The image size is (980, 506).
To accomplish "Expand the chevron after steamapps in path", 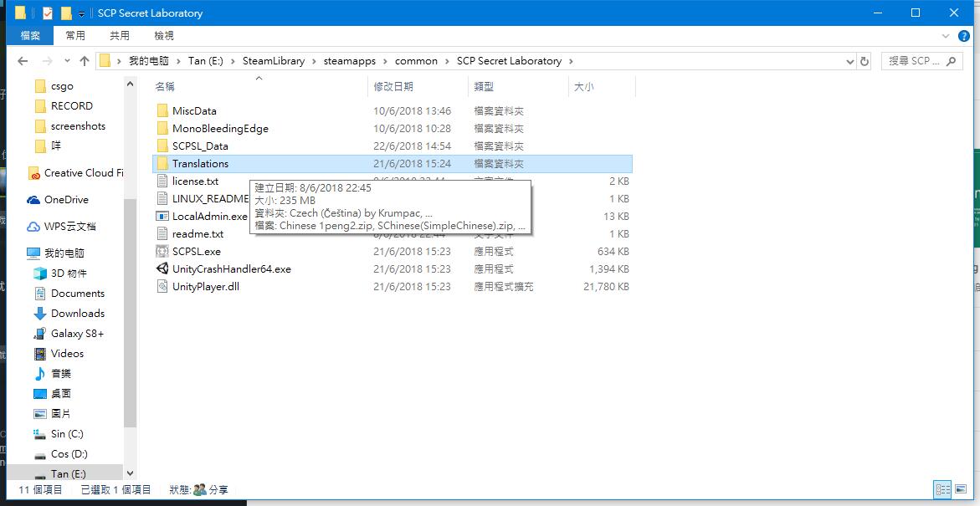I will (x=386, y=61).
